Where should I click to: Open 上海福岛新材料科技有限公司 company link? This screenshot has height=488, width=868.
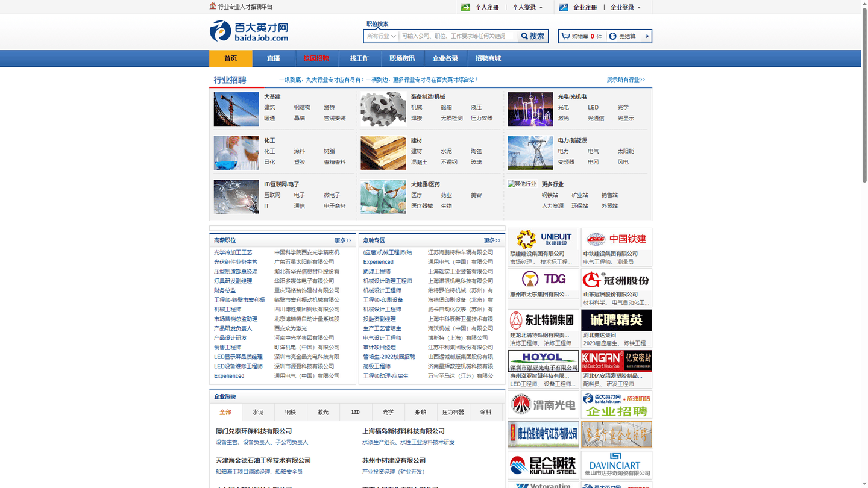coord(403,431)
